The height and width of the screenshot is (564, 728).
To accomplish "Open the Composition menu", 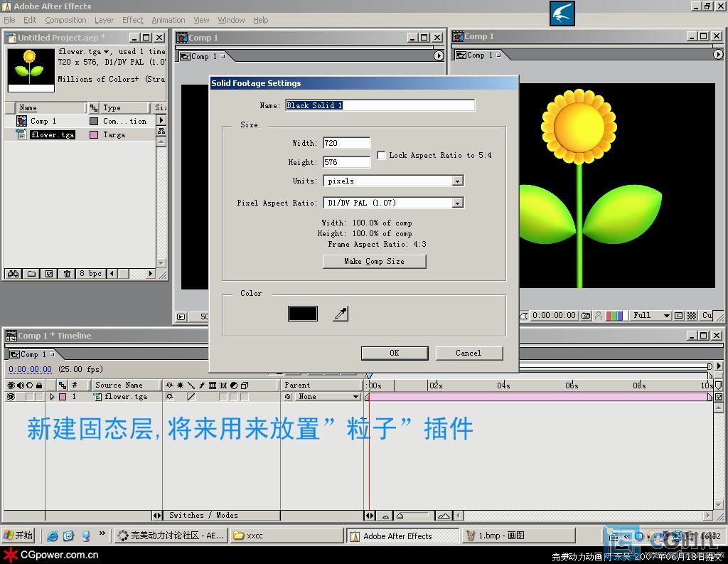I will (65, 20).
